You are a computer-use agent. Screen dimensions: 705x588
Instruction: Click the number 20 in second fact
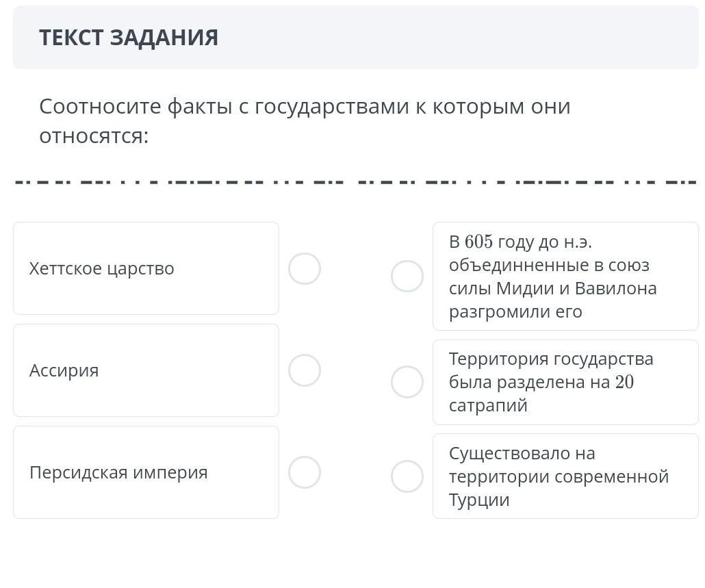coord(624,382)
